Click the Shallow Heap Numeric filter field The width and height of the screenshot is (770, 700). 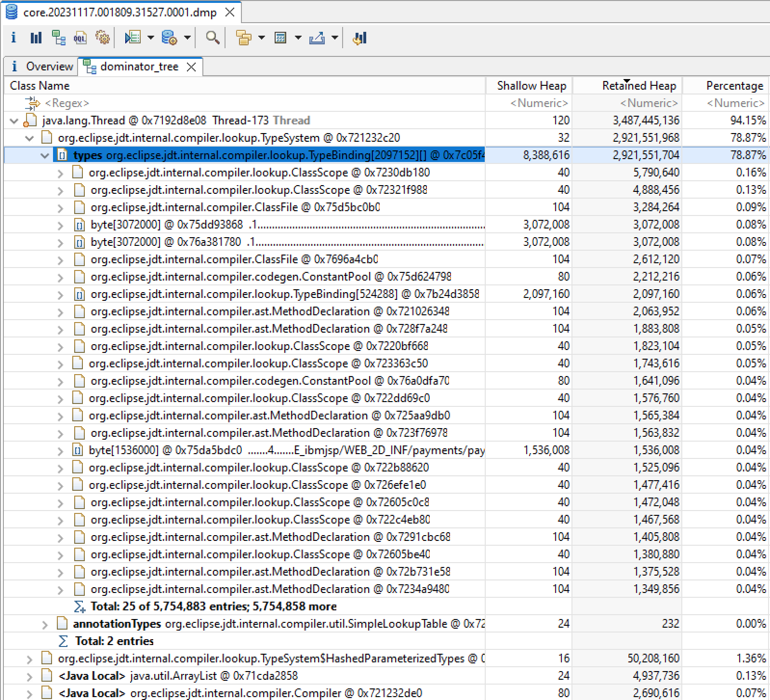pos(529,103)
